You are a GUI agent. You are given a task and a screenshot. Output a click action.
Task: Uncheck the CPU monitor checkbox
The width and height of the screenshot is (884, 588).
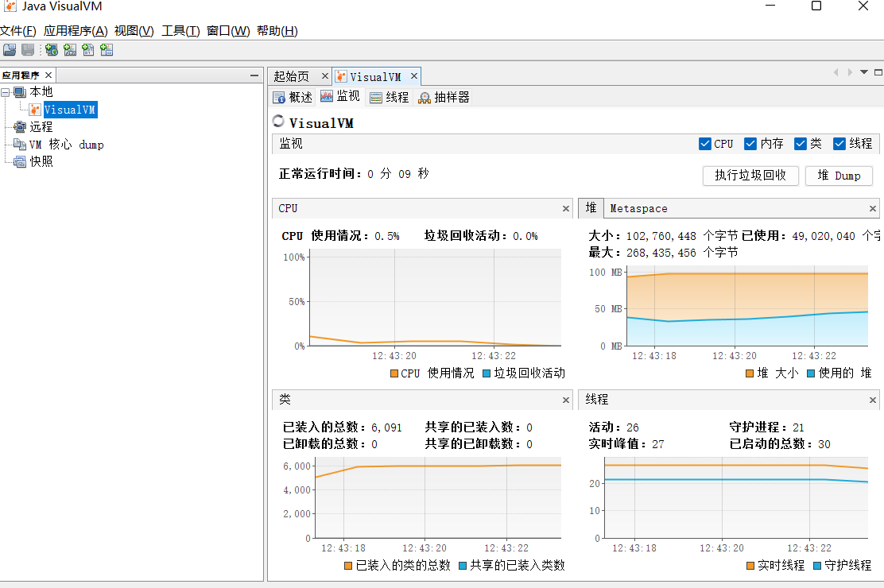[x=704, y=144]
